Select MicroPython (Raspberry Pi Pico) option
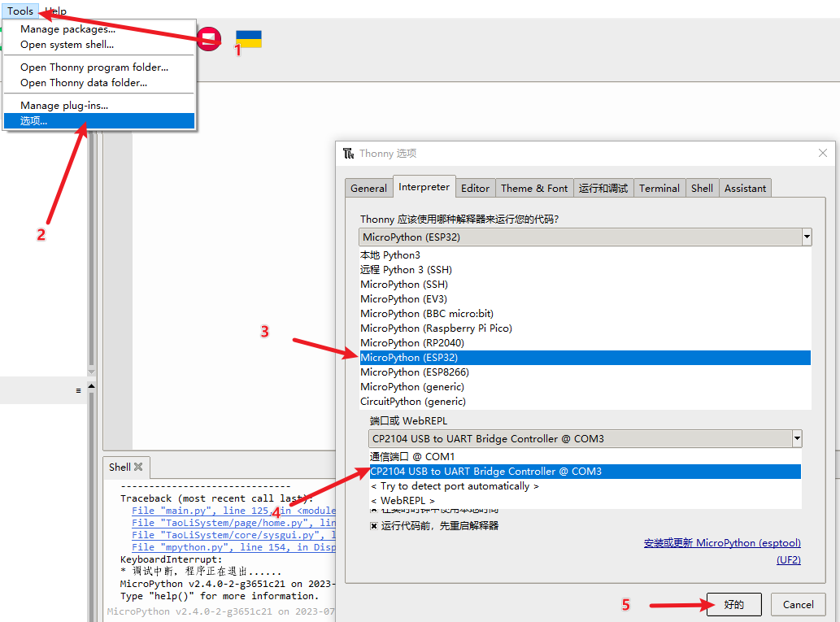This screenshot has height=622, width=840. coord(585,328)
